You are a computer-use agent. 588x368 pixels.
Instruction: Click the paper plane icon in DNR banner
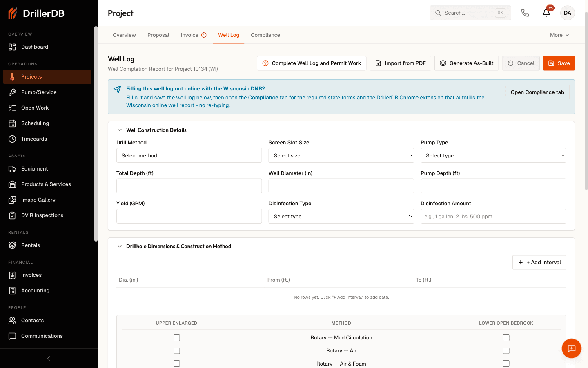tap(117, 90)
